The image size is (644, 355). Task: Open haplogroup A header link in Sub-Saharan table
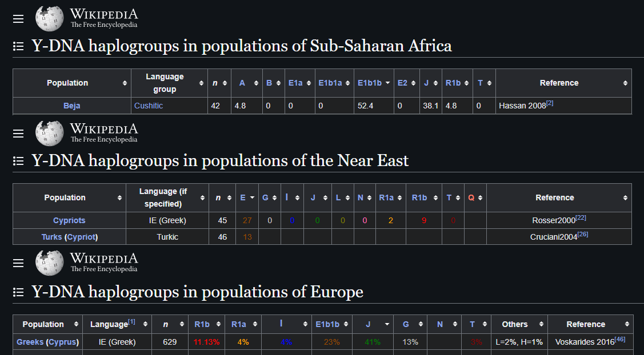tap(242, 83)
